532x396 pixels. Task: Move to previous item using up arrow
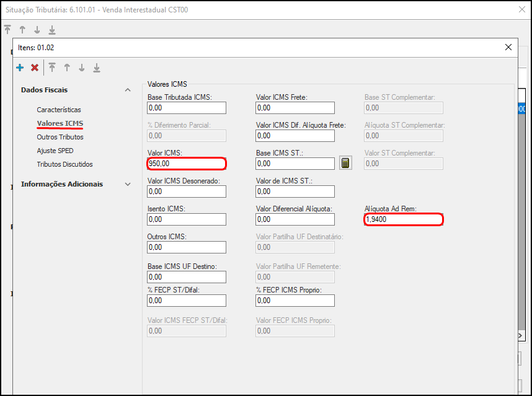(x=67, y=68)
